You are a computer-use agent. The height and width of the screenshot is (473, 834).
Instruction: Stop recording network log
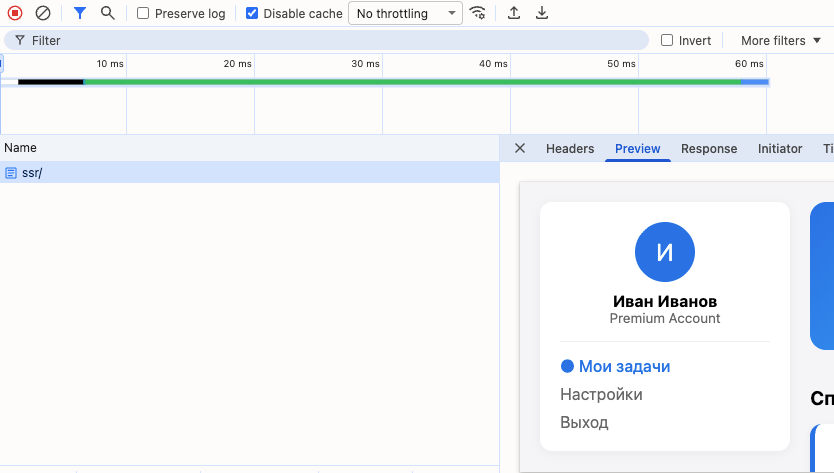pyautogui.click(x=15, y=13)
